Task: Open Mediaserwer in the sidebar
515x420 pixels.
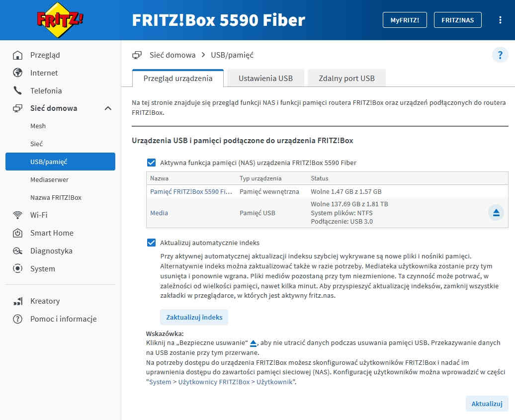Action: pyautogui.click(x=49, y=180)
